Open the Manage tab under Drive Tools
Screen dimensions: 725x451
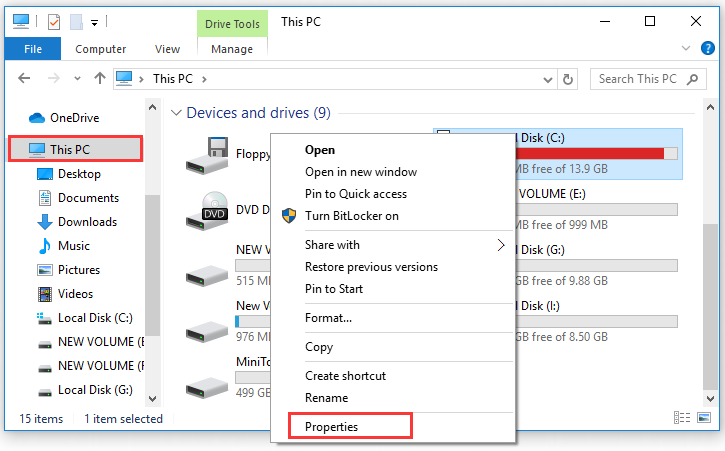click(232, 49)
